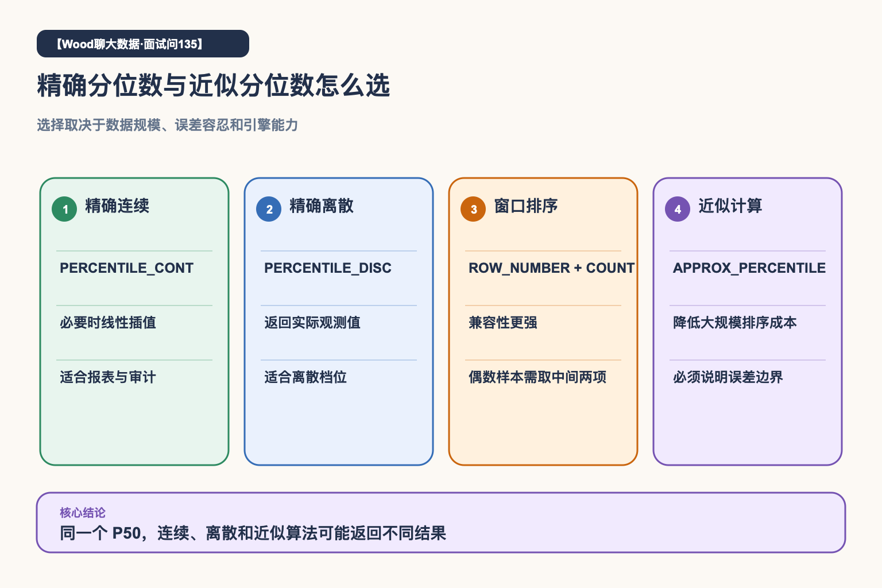Click the title 精确分位数与近似分位数怎么选

coord(214,86)
